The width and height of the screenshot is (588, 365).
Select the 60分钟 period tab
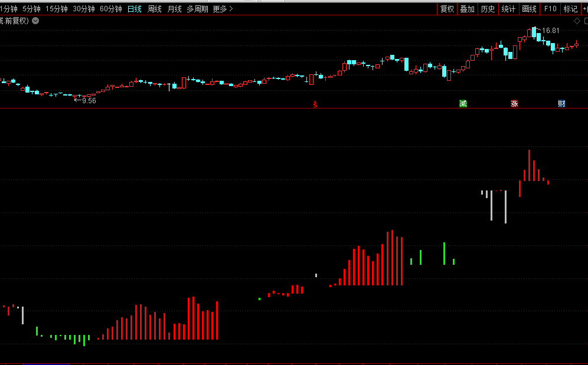click(111, 9)
